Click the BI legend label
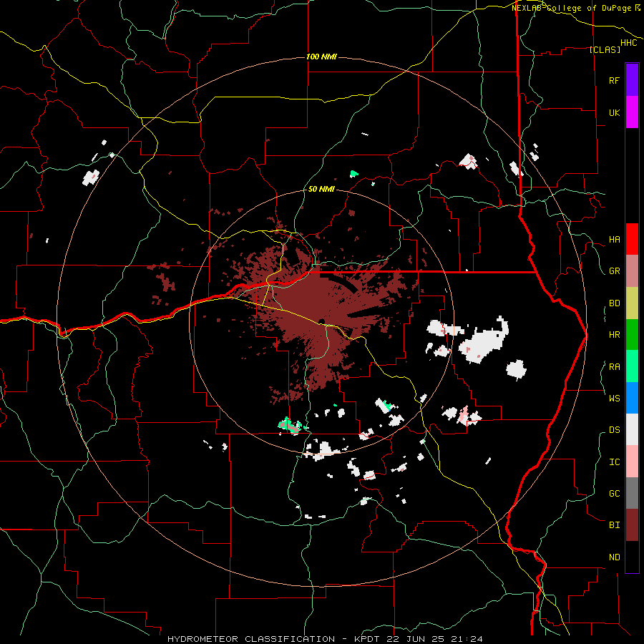The height and width of the screenshot is (644, 644). [614, 525]
